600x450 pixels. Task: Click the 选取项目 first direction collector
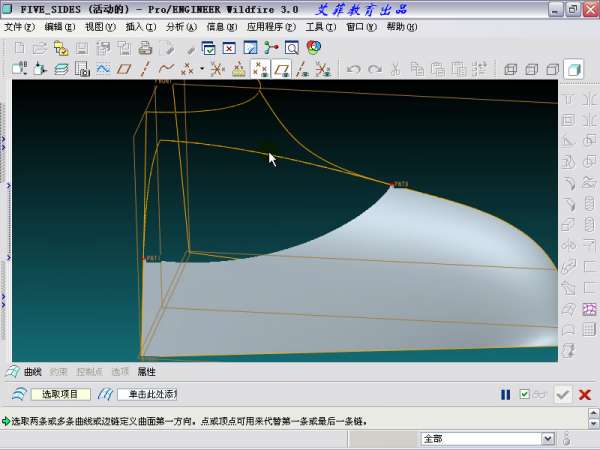(60, 394)
